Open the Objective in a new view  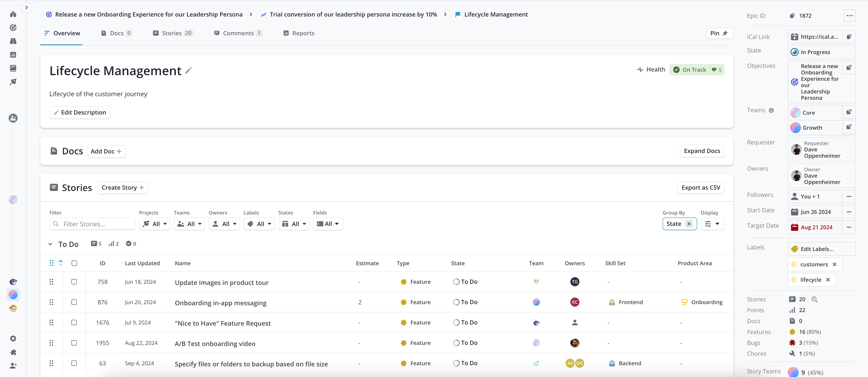pyautogui.click(x=849, y=67)
